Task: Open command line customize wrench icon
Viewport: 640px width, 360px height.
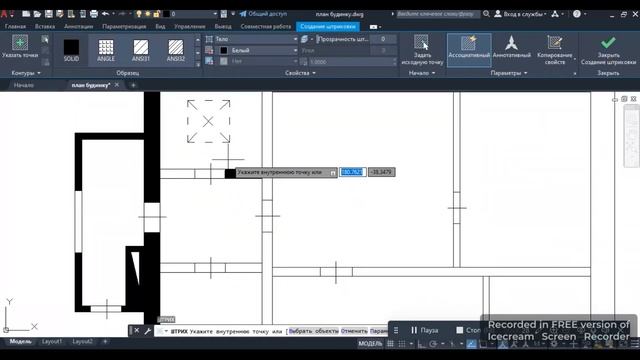Action: (147, 331)
